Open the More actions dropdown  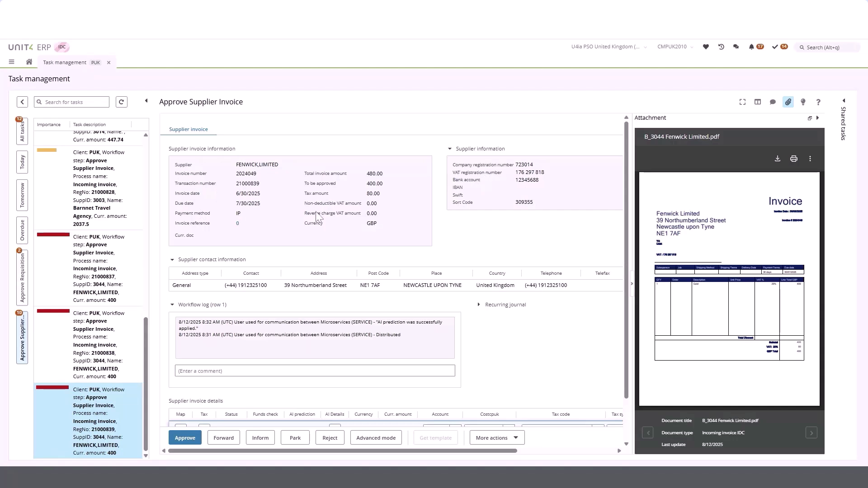(496, 437)
